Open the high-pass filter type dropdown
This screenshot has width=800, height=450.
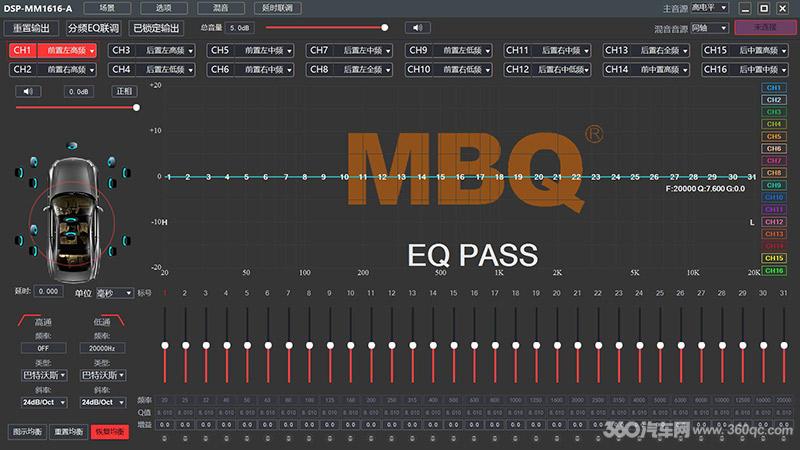[x=44, y=375]
